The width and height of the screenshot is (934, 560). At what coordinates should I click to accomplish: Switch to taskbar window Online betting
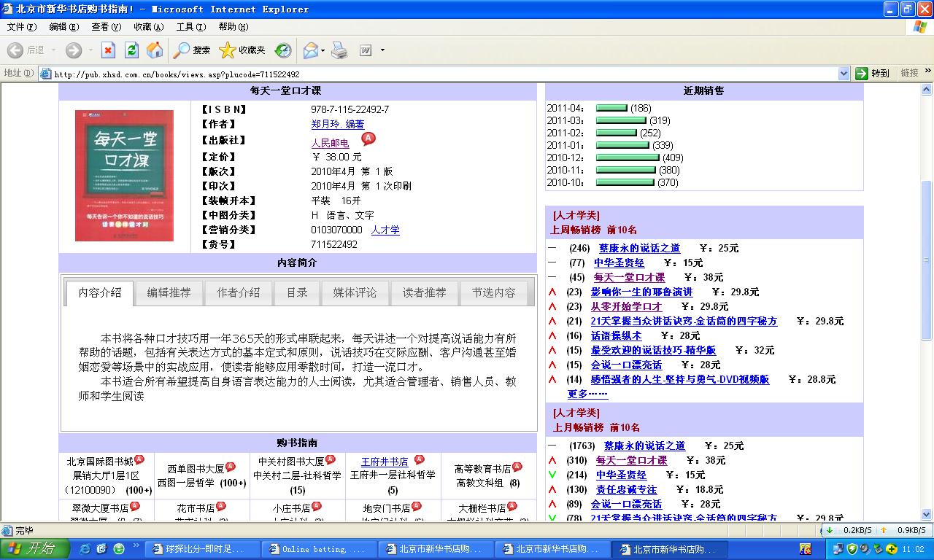coord(320,549)
